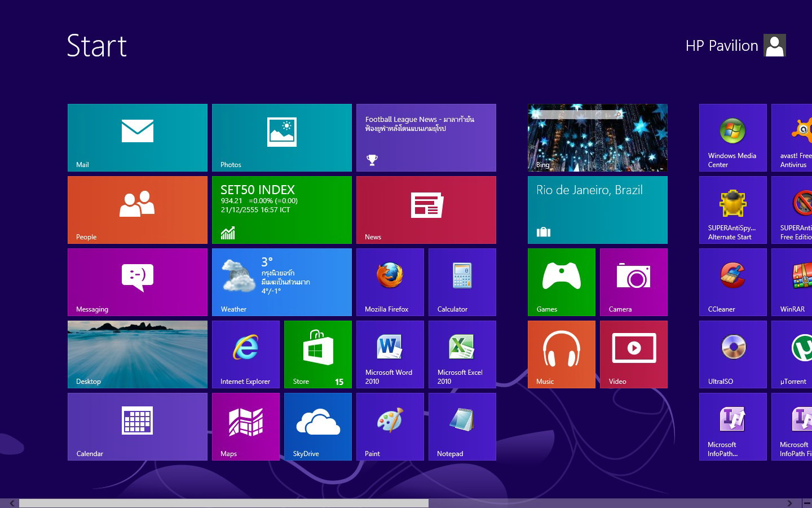
Task: Open the Calendar tile
Action: (138, 427)
